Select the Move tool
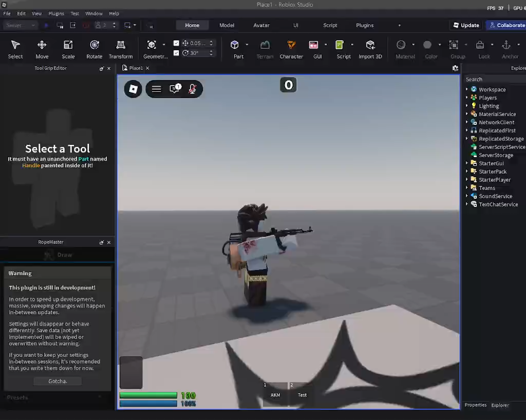The height and width of the screenshot is (420, 526). coord(42,49)
